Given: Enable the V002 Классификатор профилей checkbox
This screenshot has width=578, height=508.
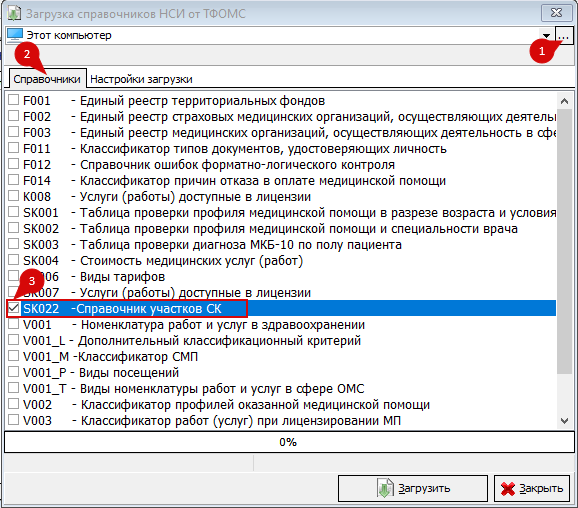Looking at the screenshot, I should (14, 403).
